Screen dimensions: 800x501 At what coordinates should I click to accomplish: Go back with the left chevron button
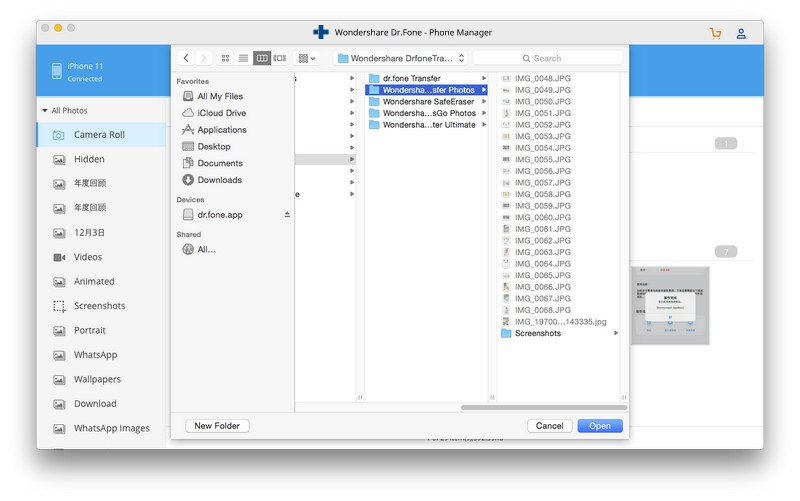tap(186, 58)
